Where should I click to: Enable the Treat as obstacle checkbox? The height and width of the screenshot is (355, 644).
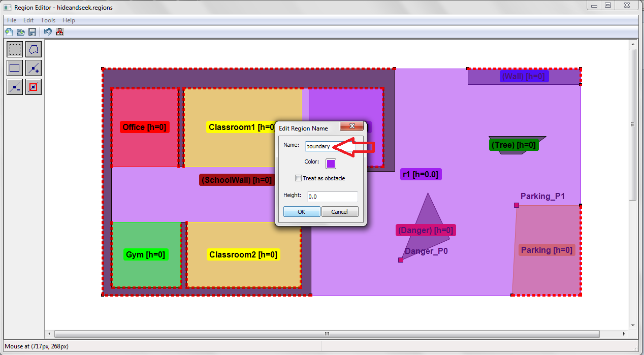tap(298, 178)
